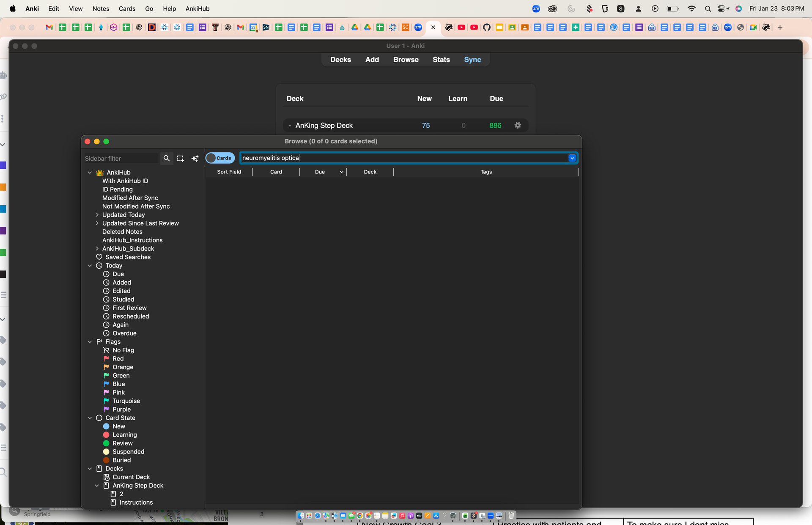Expand the Updated Today tree item
This screenshot has height=525, width=812.
pyautogui.click(x=97, y=215)
